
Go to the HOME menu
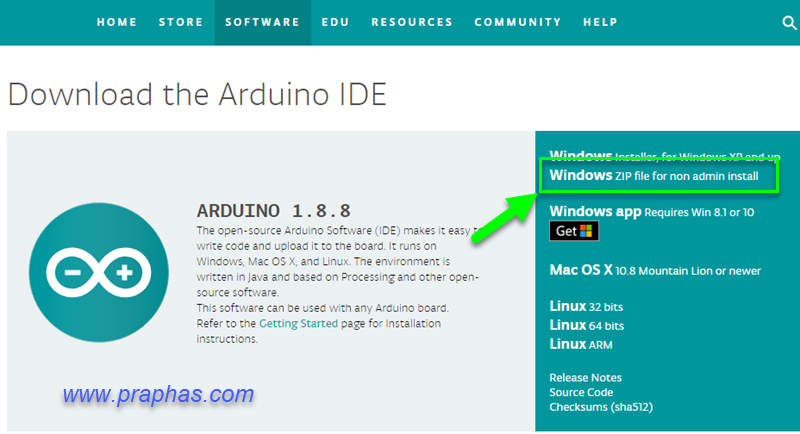coord(117,22)
